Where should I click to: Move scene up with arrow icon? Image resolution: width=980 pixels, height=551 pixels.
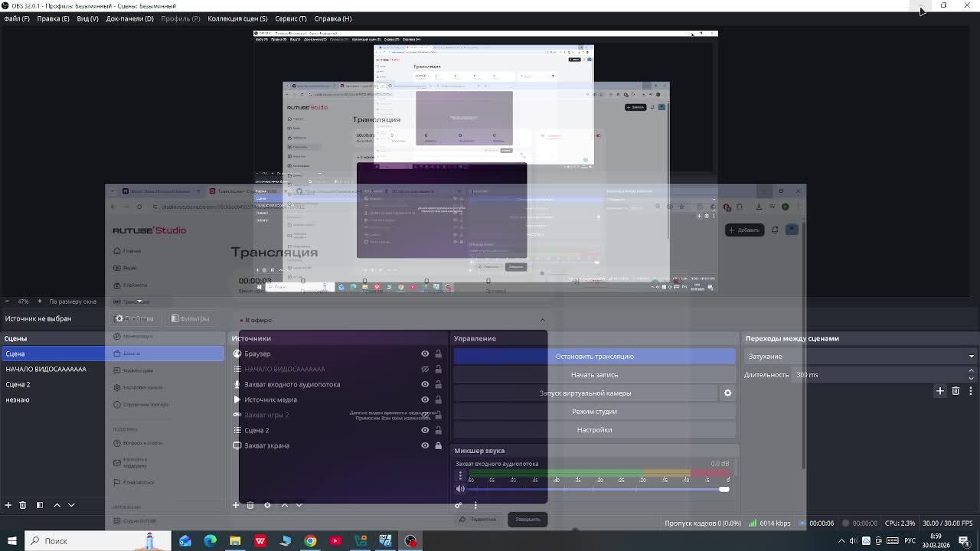pyautogui.click(x=57, y=505)
